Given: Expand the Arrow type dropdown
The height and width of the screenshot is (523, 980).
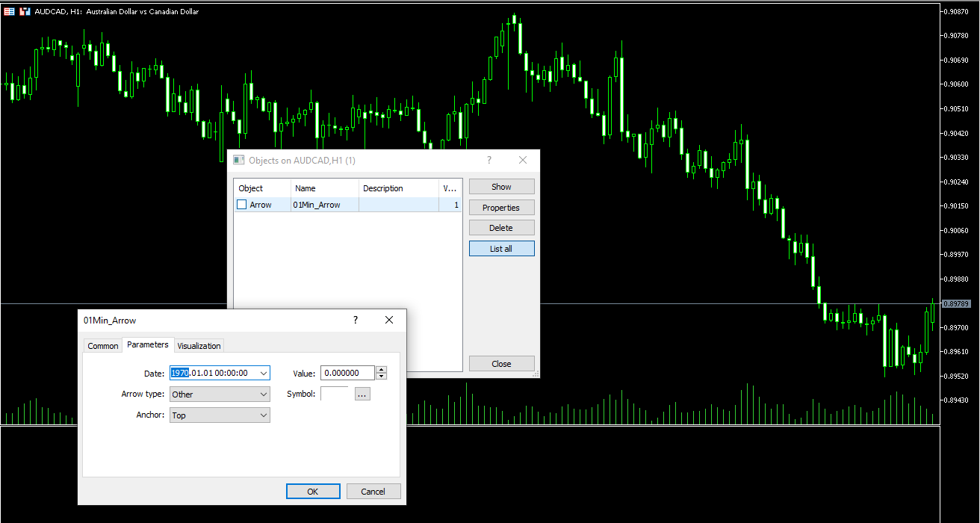Looking at the screenshot, I should (263, 394).
